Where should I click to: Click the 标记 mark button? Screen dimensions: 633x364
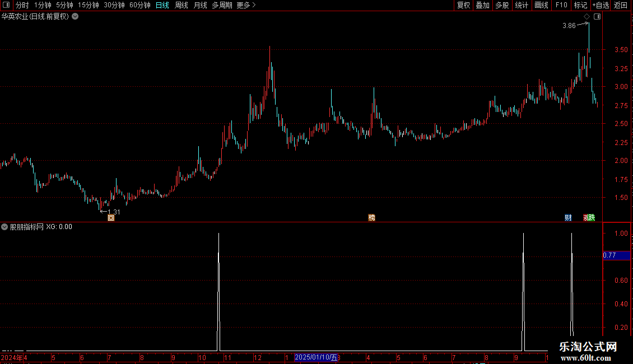tap(580, 5)
